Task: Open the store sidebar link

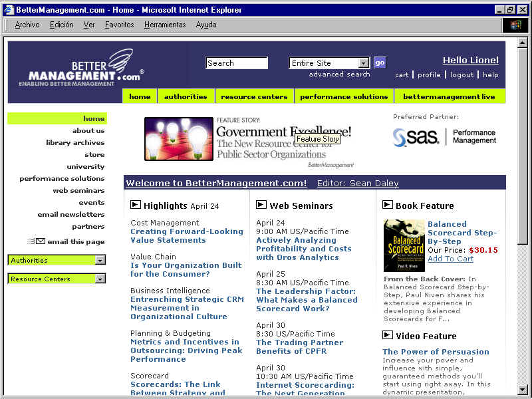Action: point(94,155)
